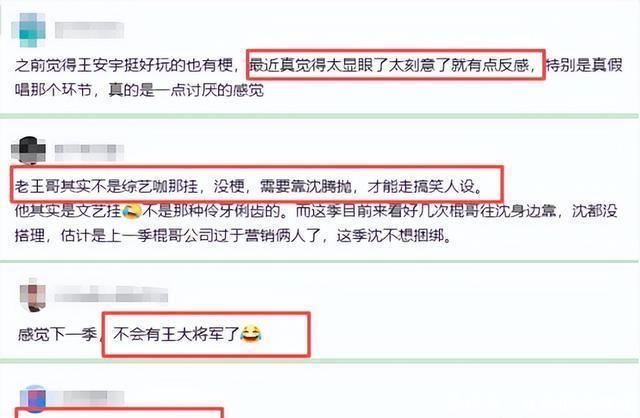Click the boxed text 不会有王大将军了
This screenshot has width=640, height=418.
(x=176, y=334)
